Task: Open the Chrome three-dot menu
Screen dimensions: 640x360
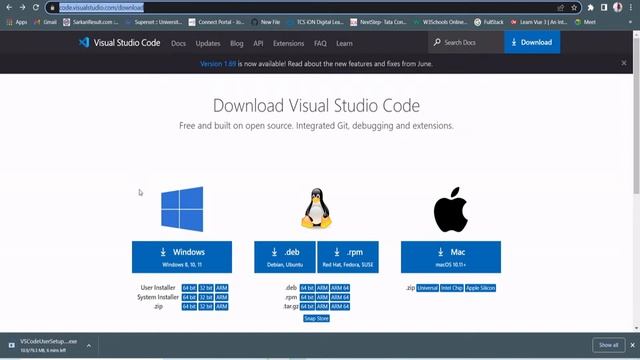Action: tap(631, 7)
